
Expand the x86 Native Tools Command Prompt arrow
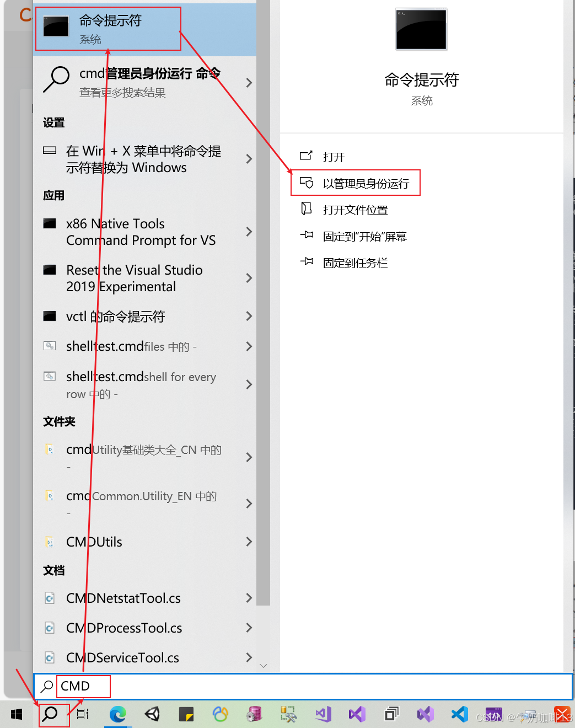[x=249, y=232]
